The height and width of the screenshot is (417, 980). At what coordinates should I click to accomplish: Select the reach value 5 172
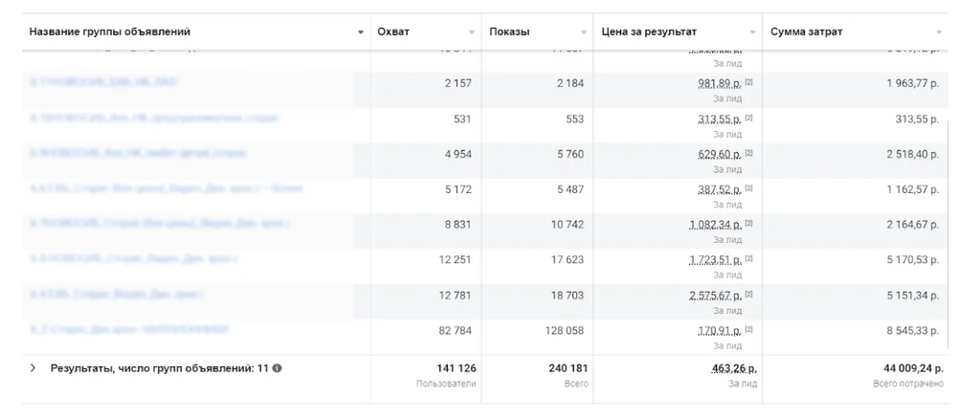(x=458, y=188)
